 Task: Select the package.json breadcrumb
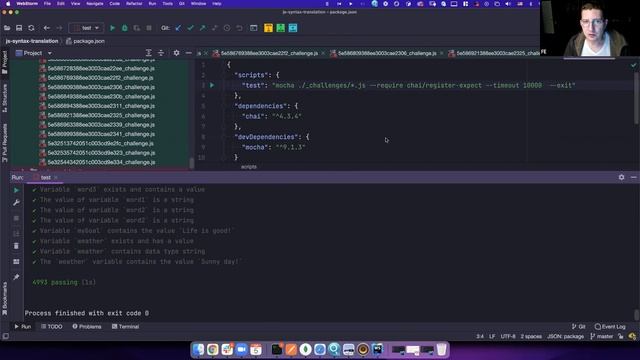[85, 41]
